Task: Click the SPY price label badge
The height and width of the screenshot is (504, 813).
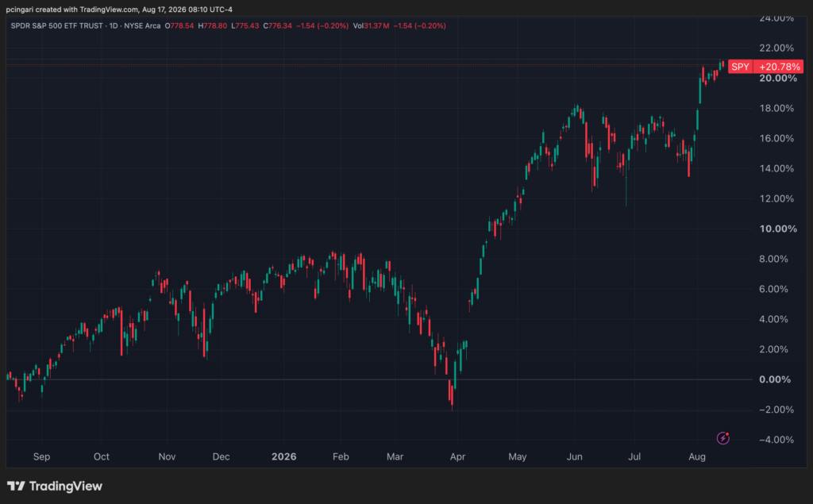Action: pos(740,67)
